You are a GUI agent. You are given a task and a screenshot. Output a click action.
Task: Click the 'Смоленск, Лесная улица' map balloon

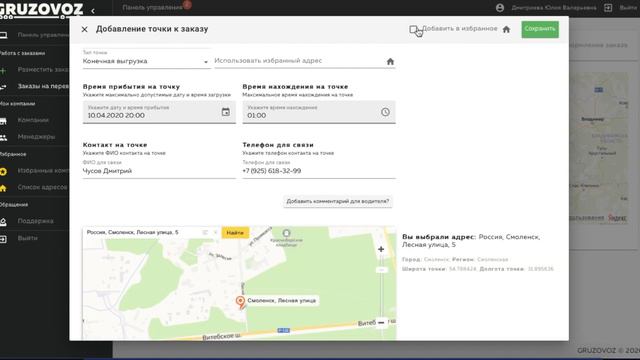click(282, 300)
